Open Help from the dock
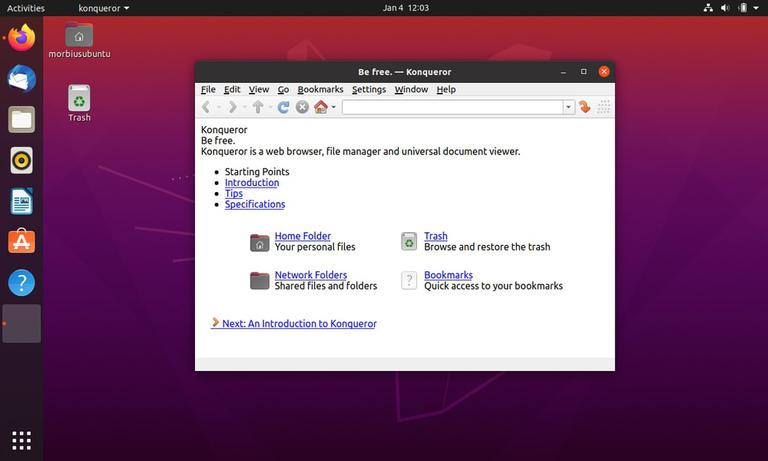 pyautogui.click(x=22, y=283)
